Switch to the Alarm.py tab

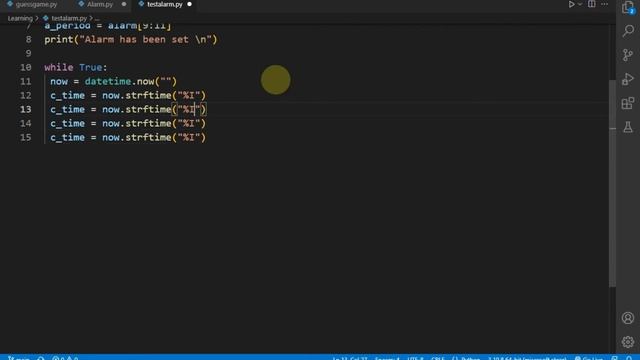pos(100,4)
